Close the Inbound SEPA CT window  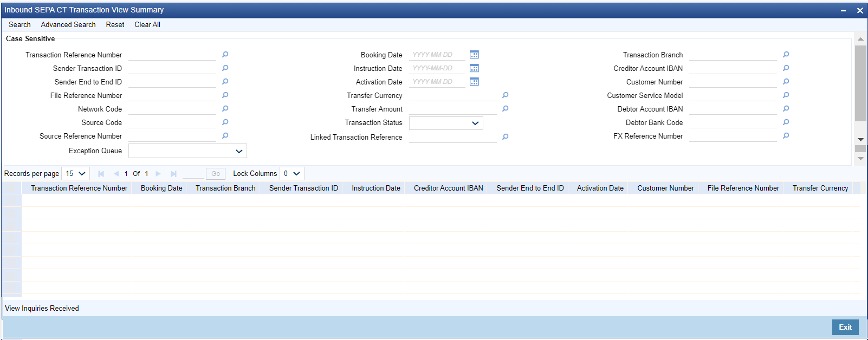[860, 10]
